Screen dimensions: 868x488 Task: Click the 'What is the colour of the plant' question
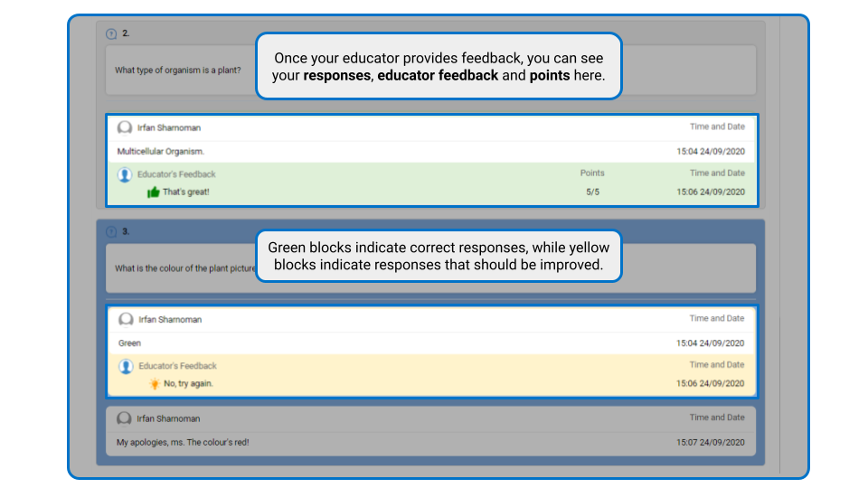click(x=184, y=268)
